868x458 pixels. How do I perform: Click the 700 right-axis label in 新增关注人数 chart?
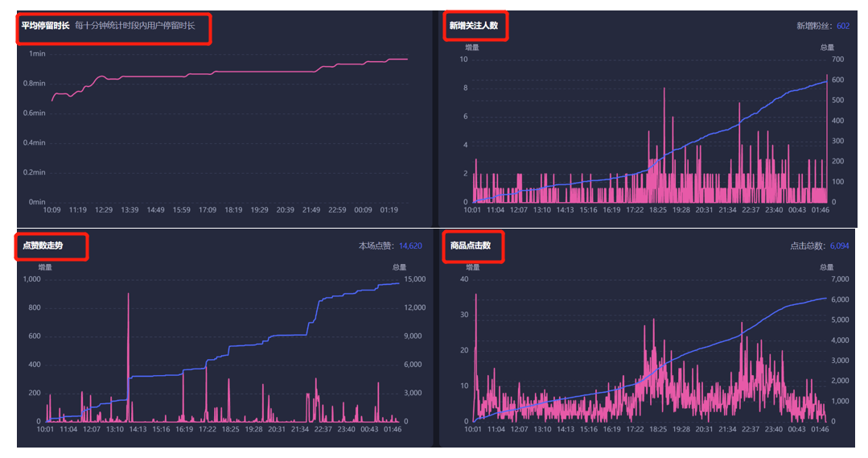(838, 60)
